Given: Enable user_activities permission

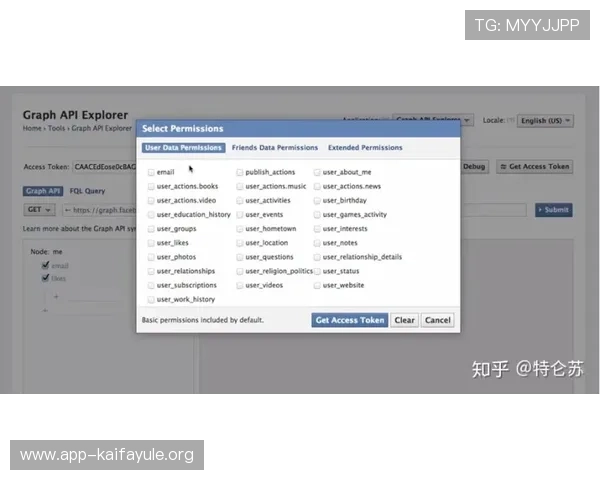Looking at the screenshot, I should click(240, 201).
